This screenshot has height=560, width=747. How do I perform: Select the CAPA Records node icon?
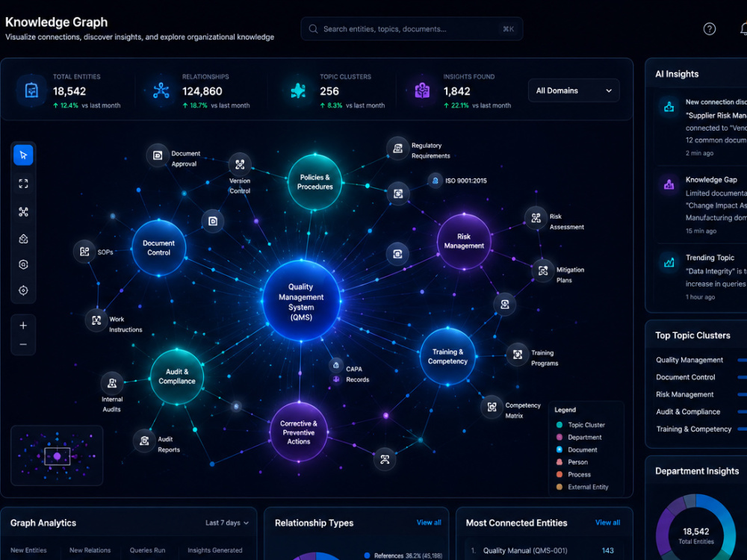click(x=336, y=365)
